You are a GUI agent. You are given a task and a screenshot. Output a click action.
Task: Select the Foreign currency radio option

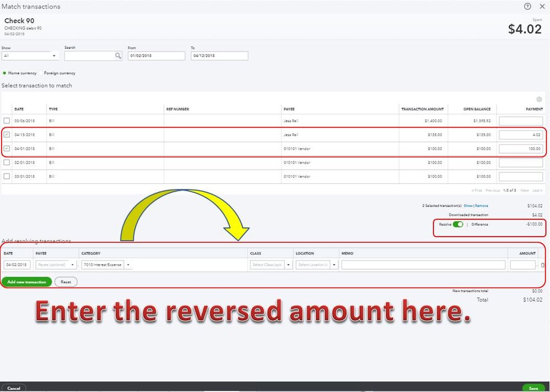pos(41,73)
